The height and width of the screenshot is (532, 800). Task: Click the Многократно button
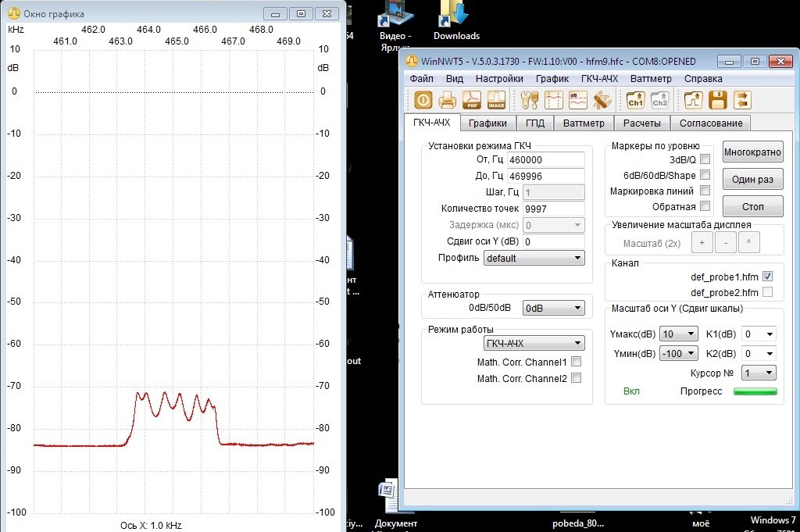tap(752, 152)
